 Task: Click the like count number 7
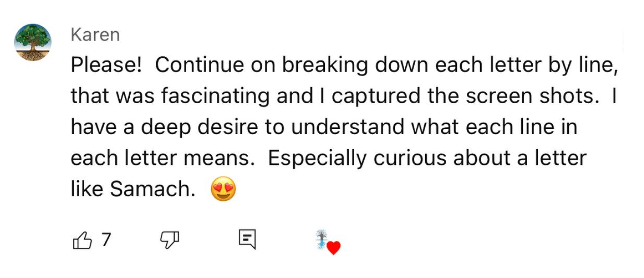(106, 240)
